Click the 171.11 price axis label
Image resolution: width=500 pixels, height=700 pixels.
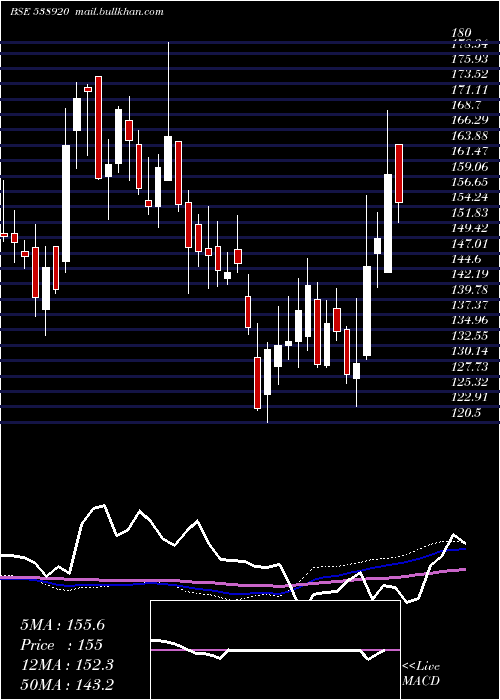tap(469, 90)
